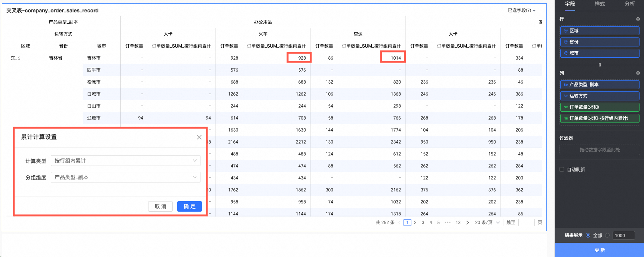Click the 产品类型_副本 header label in table
Image resolution: width=644 pixels, height=257 pixels.
pos(63,22)
